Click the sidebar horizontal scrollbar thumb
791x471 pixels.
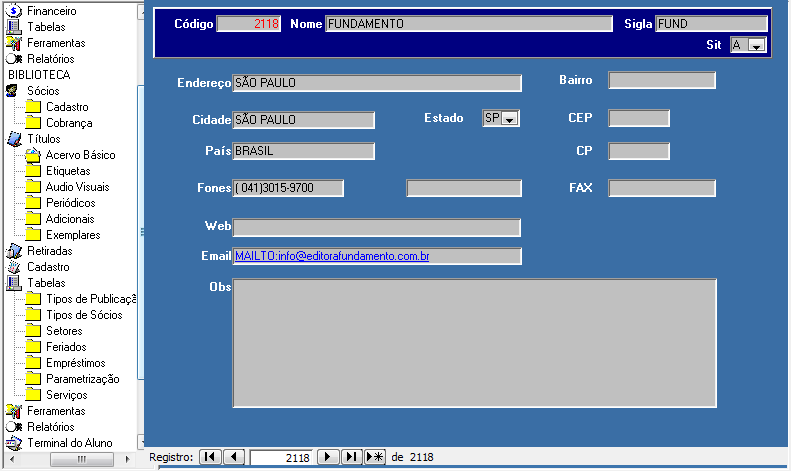point(81,459)
